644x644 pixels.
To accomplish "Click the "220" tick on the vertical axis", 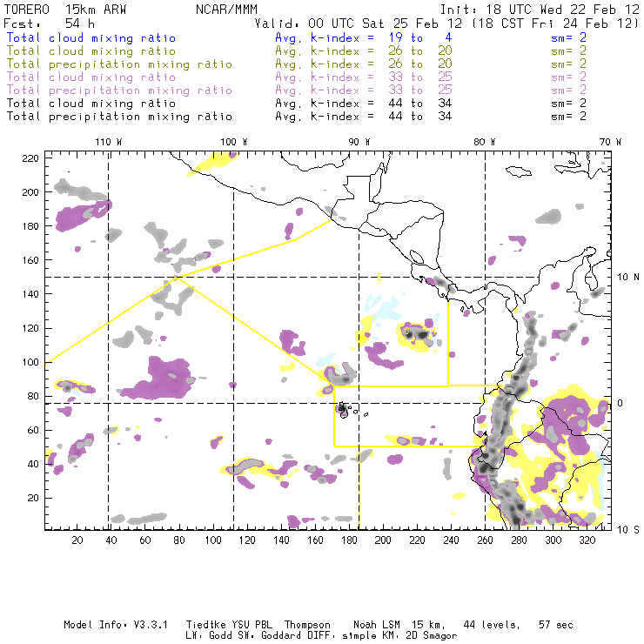I will tap(30, 158).
